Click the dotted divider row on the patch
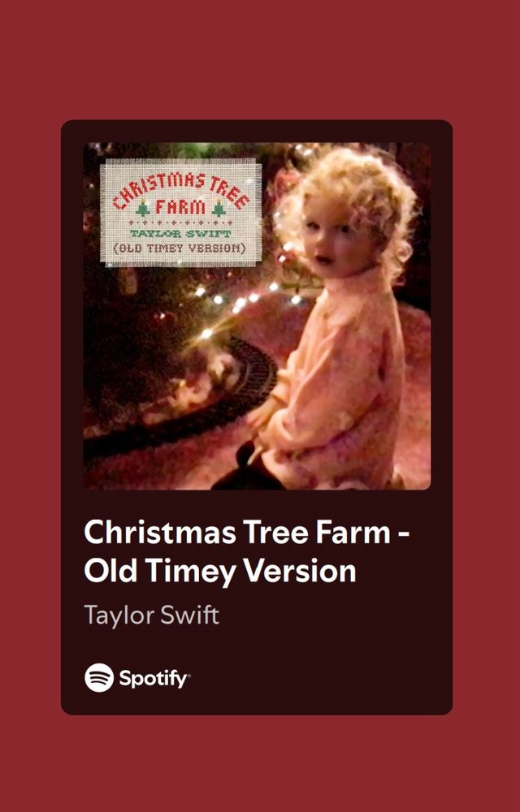Viewport: 520px width, 812px height. click(180, 223)
